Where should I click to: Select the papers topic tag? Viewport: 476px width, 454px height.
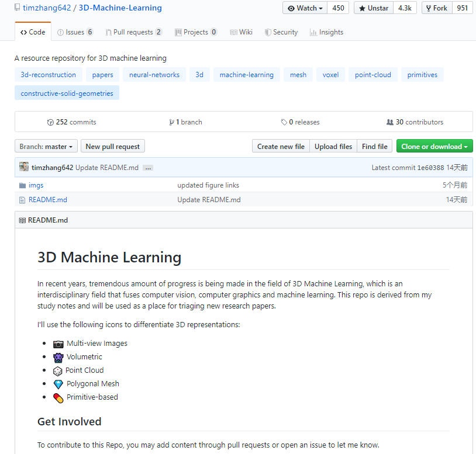point(102,75)
